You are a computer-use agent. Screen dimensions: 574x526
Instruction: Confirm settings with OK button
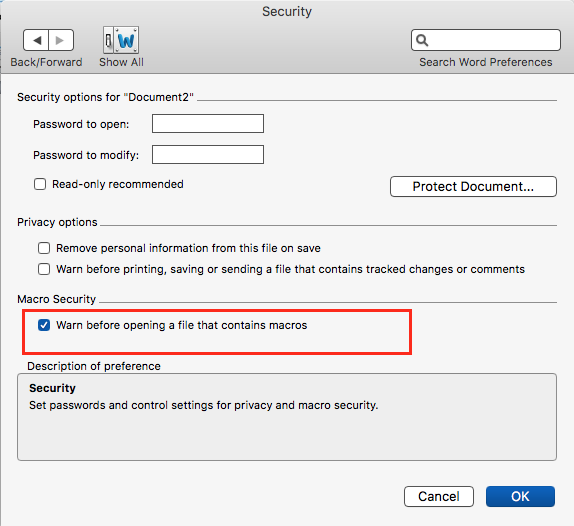pos(520,496)
